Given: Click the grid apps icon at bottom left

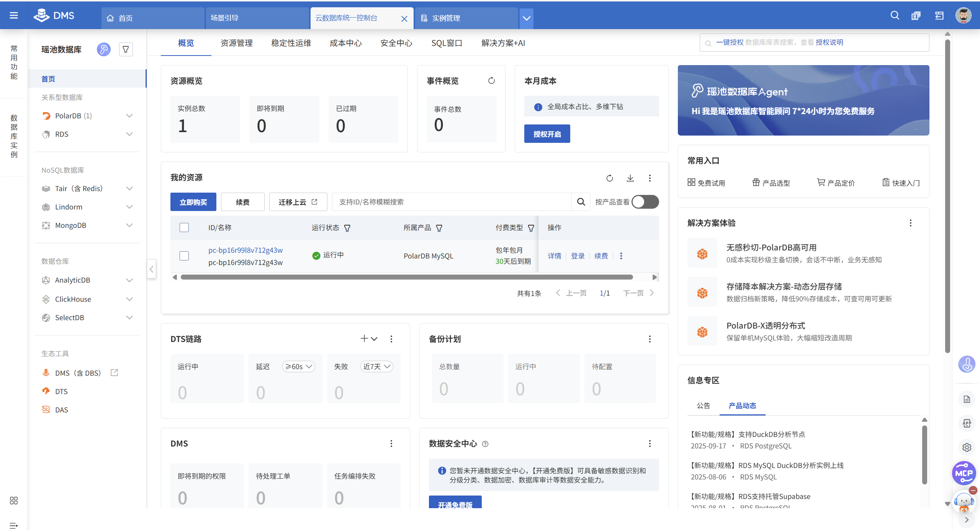Looking at the screenshot, I should pos(14,501).
